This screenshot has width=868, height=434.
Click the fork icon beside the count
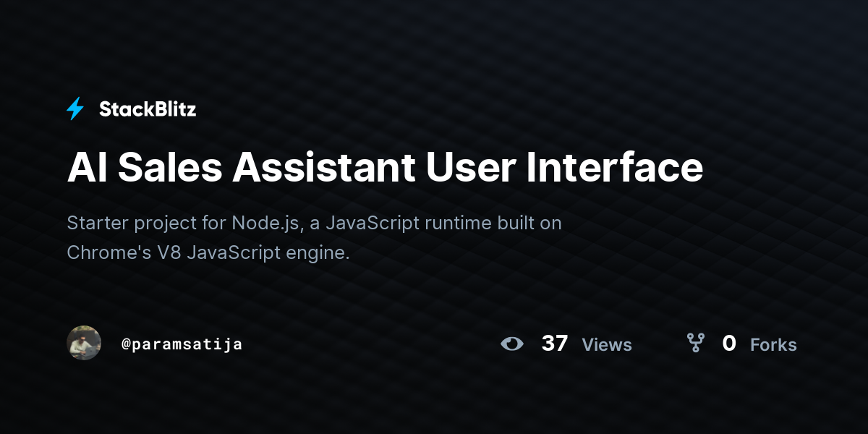point(695,343)
